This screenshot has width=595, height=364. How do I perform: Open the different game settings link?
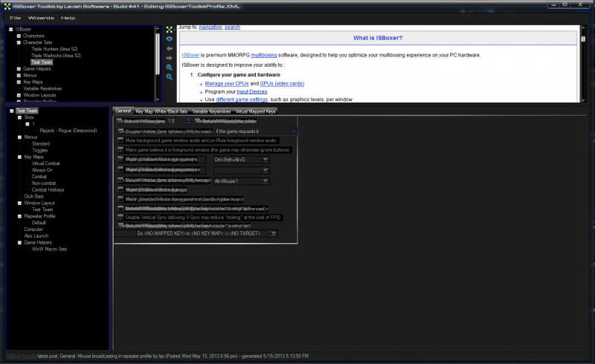(242, 100)
